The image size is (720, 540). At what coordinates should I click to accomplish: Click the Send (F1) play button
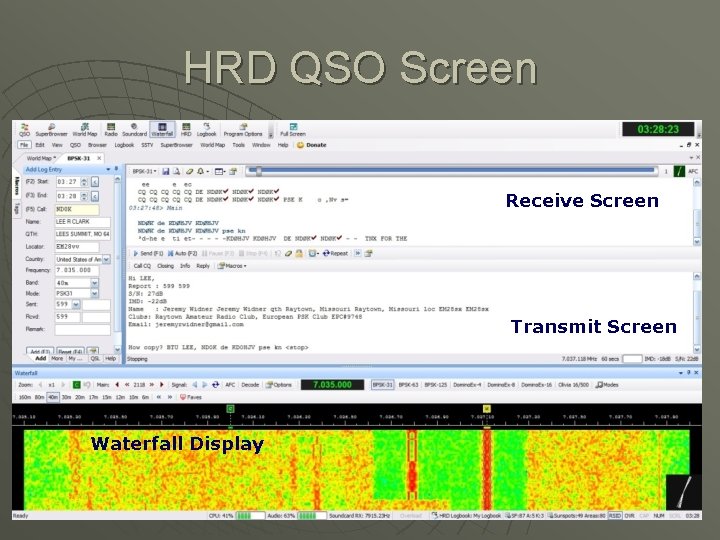point(148,253)
